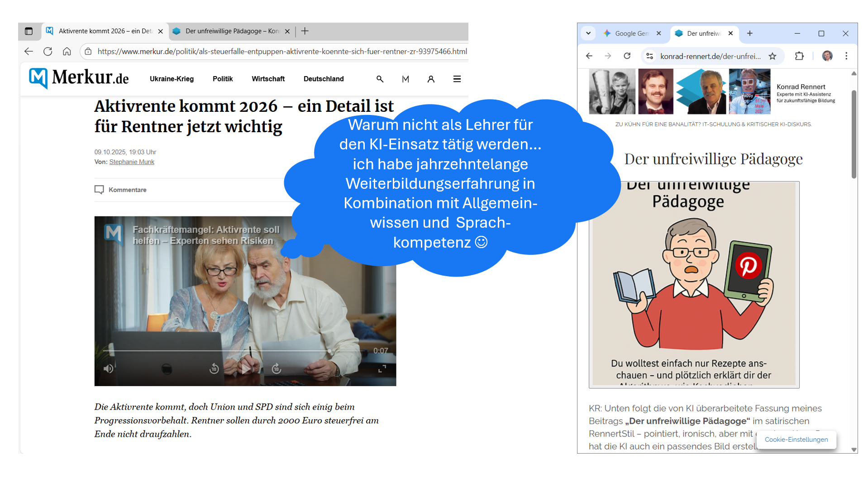Reload the Merkur page
This screenshot has height=488, width=868.
click(48, 52)
